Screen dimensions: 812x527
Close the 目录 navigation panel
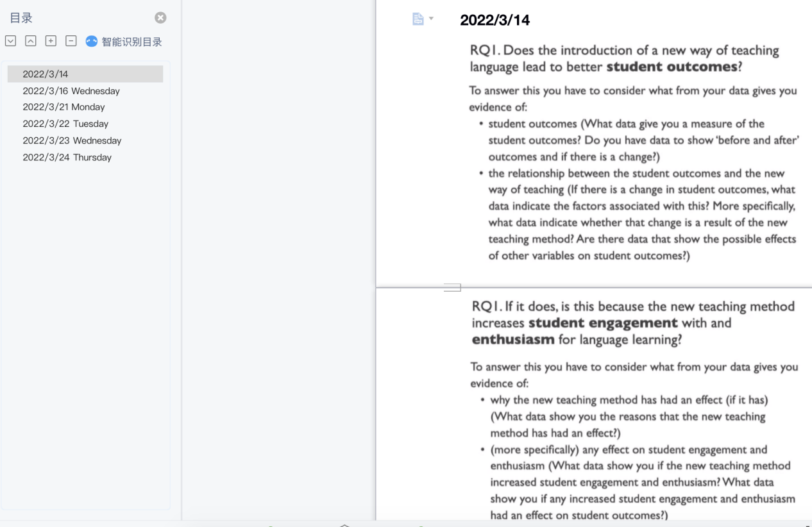click(x=160, y=18)
